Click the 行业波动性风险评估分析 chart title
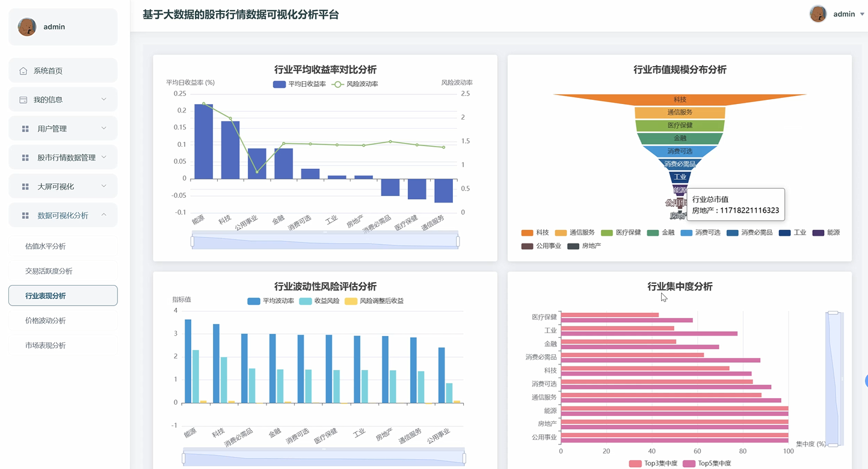868x469 pixels. tap(325, 286)
